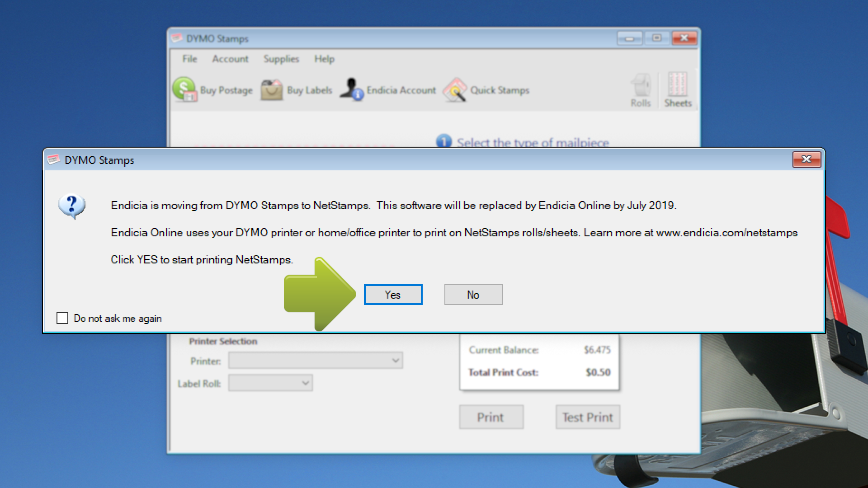The width and height of the screenshot is (868, 488).
Task: Click the question mark dialog icon
Action: click(x=72, y=206)
